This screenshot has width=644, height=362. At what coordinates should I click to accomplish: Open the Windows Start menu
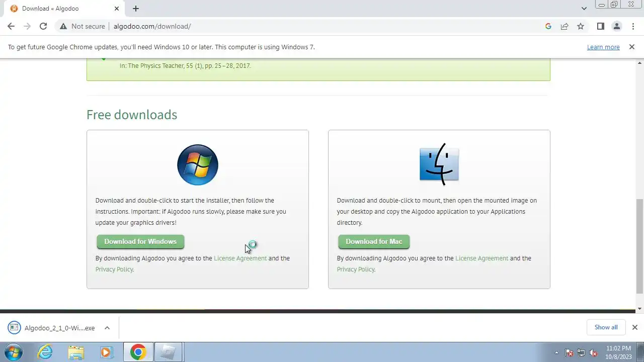pyautogui.click(x=14, y=352)
